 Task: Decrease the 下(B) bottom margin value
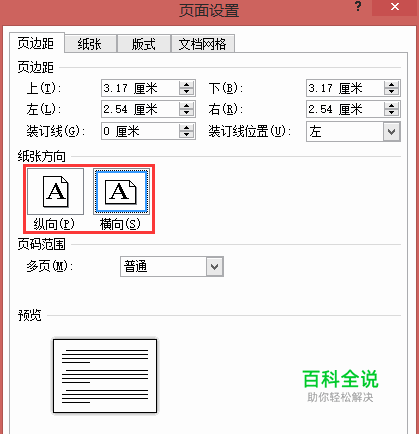tap(392, 92)
